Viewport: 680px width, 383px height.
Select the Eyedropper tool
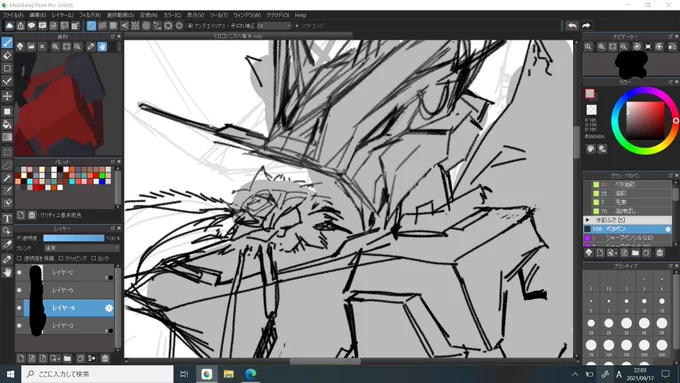tap(7, 259)
